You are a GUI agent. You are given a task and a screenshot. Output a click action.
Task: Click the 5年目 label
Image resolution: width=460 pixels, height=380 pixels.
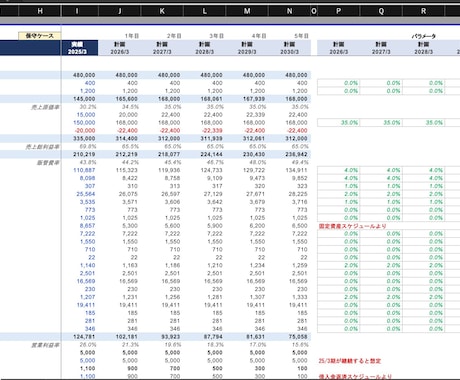click(x=301, y=36)
